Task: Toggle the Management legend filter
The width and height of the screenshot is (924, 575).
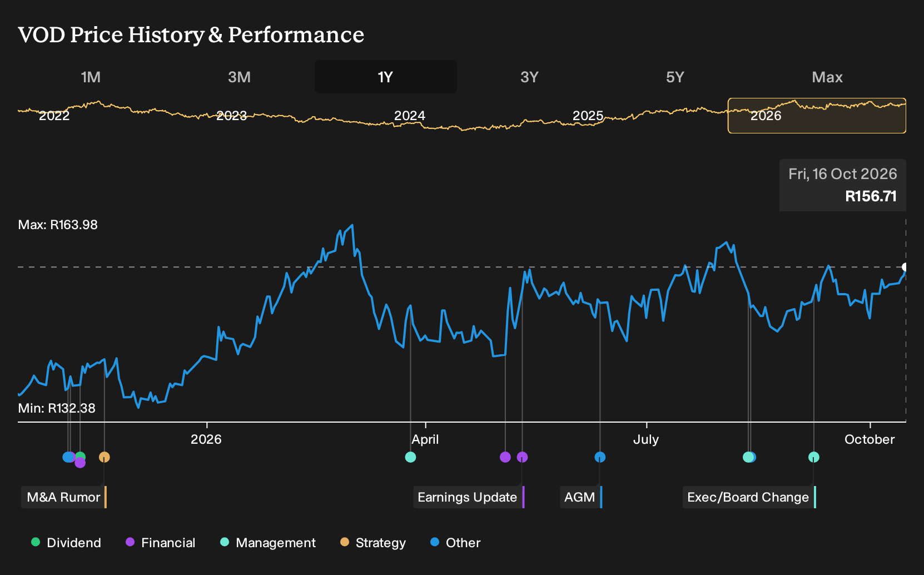Action: click(x=268, y=543)
